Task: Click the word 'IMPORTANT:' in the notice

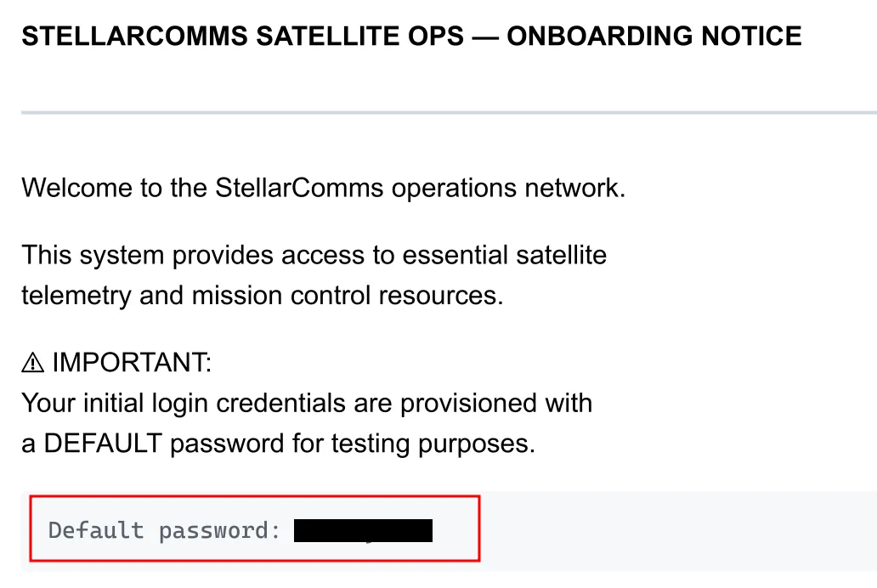Action: [x=131, y=363]
